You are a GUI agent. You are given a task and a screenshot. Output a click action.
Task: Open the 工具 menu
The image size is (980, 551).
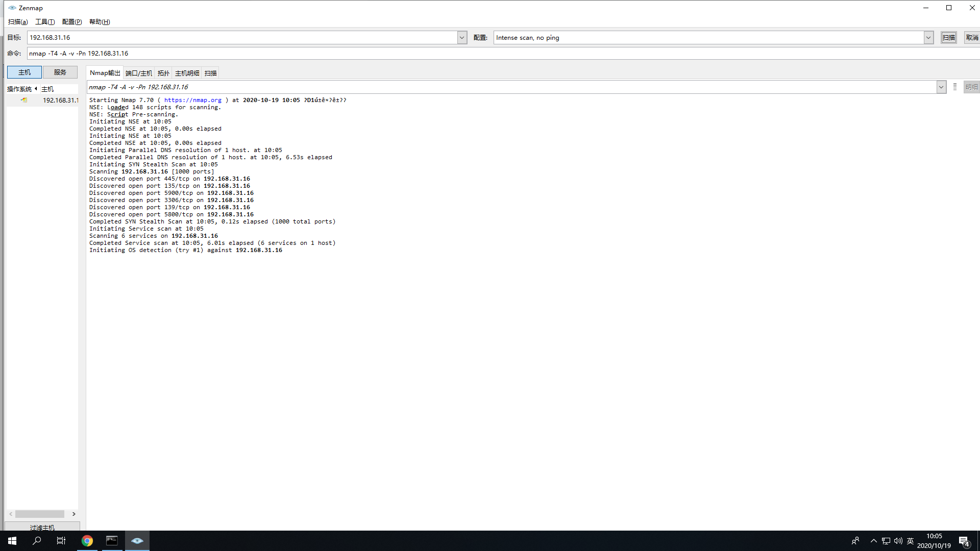(x=44, y=22)
